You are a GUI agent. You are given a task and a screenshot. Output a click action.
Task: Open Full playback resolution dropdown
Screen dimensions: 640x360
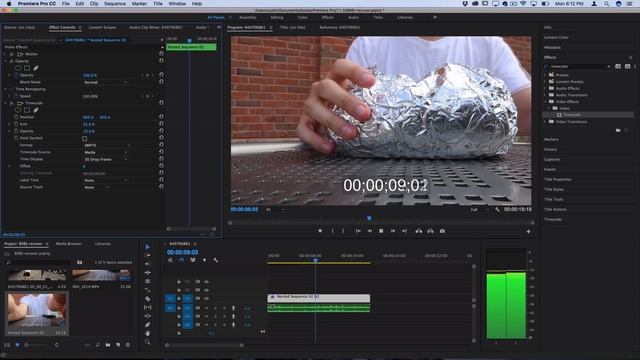click(479, 209)
